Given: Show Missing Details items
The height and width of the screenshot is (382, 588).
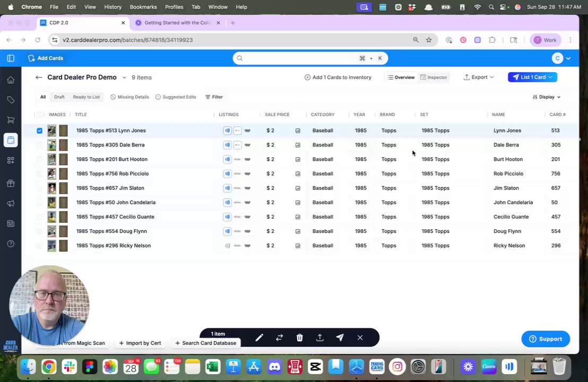Looking at the screenshot, I should point(129,97).
